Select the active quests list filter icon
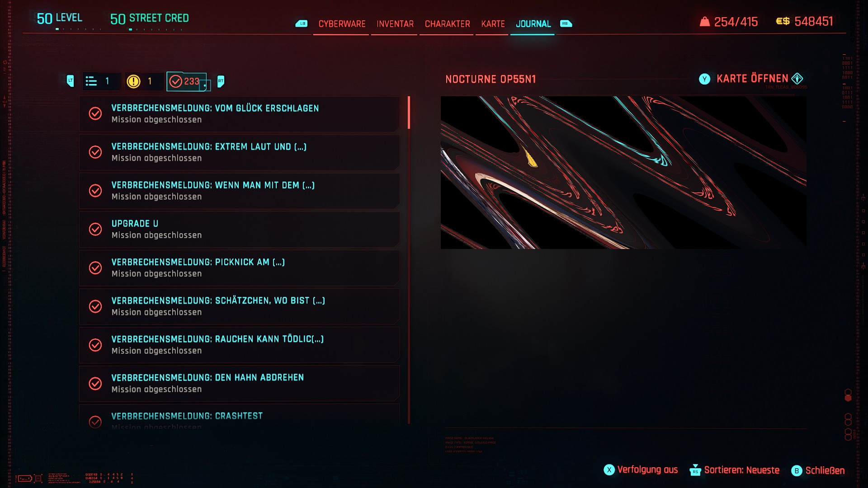 pos(91,81)
